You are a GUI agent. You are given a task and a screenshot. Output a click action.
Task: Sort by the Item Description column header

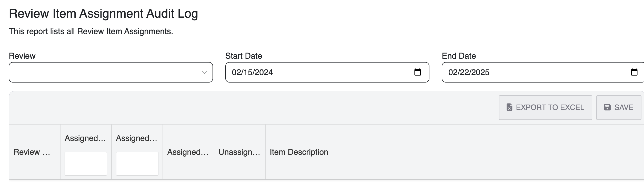[299, 152]
